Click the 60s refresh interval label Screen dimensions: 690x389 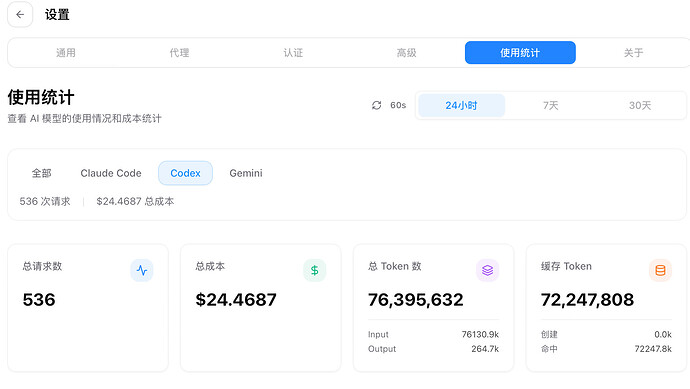[x=398, y=105]
